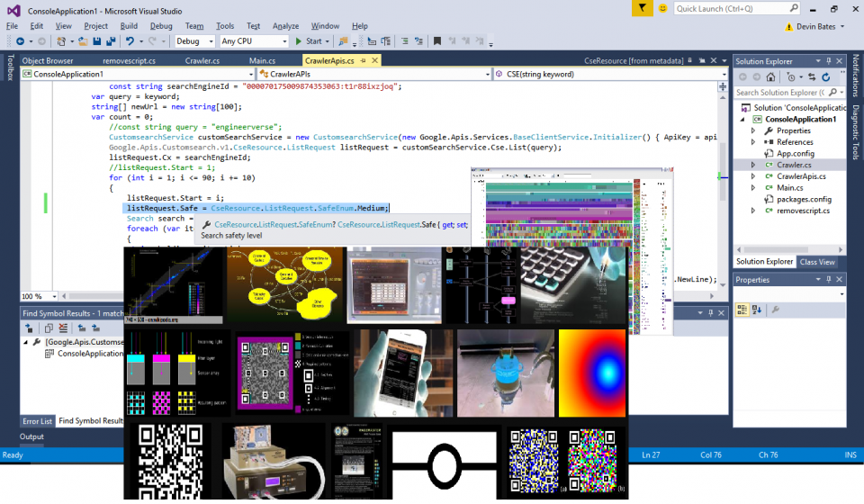Click Go To Definition in Find Symbol Results
The height and width of the screenshot is (504, 864).
29,328
